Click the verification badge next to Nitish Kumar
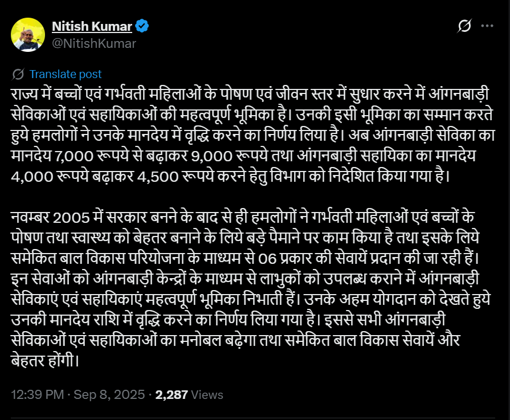Image resolution: width=510 pixels, height=420 pixels. [141, 25]
